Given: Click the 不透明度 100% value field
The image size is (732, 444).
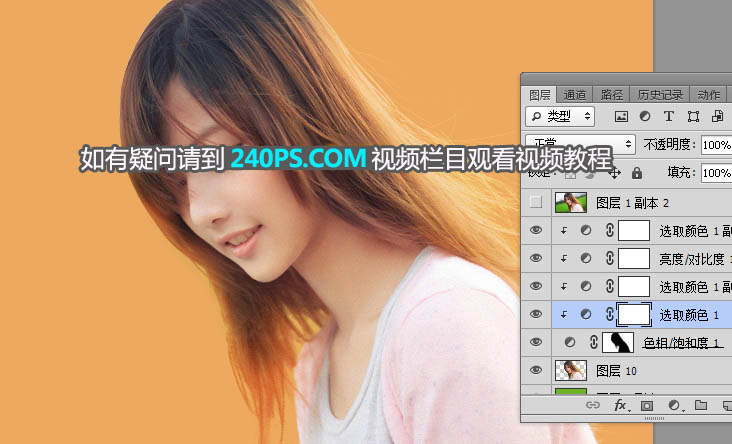Looking at the screenshot, I should tap(717, 145).
